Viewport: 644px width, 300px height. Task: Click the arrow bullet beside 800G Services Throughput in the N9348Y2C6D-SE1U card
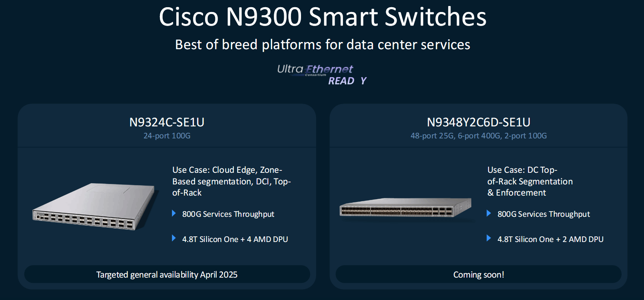[488, 214]
